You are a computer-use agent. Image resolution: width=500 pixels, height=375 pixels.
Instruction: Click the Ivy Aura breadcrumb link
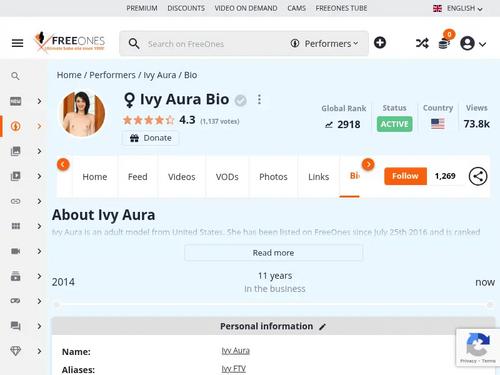click(x=160, y=75)
